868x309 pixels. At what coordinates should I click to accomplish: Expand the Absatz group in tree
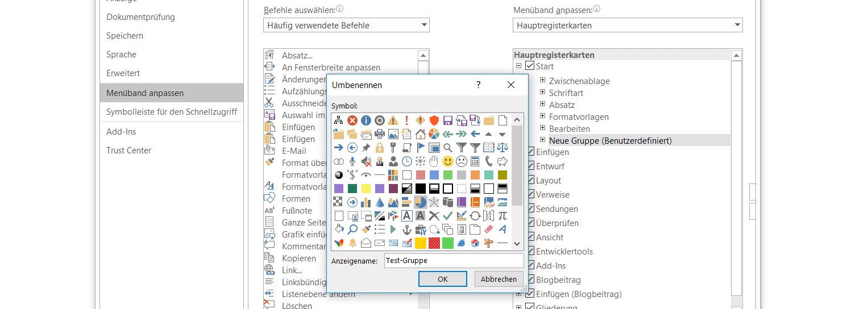click(x=542, y=105)
